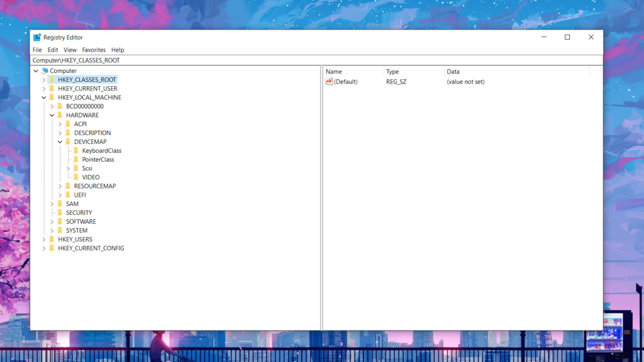This screenshot has width=644, height=362.
Task: Click the SOFTWARE folder icon
Action: point(60,221)
